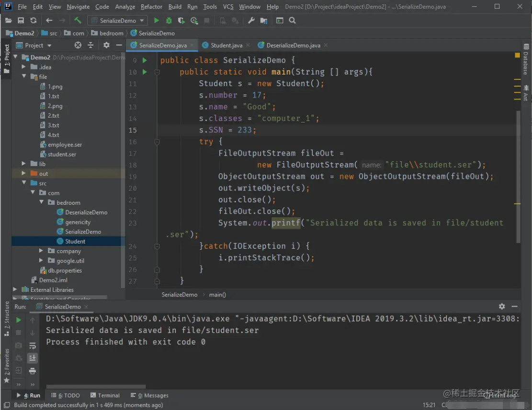This screenshot has width=532, height=410.
Task: Open the SerializeDemo run configuration dropdown
Action: (118, 21)
